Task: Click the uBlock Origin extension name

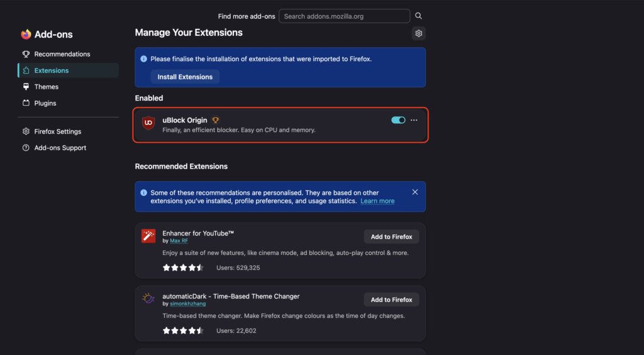Action: 184,120
